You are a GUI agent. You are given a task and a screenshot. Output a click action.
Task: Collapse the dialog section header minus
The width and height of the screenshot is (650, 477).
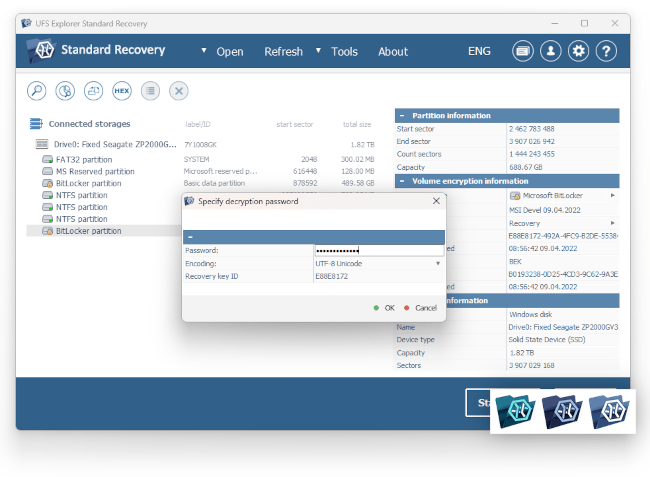tap(190, 237)
